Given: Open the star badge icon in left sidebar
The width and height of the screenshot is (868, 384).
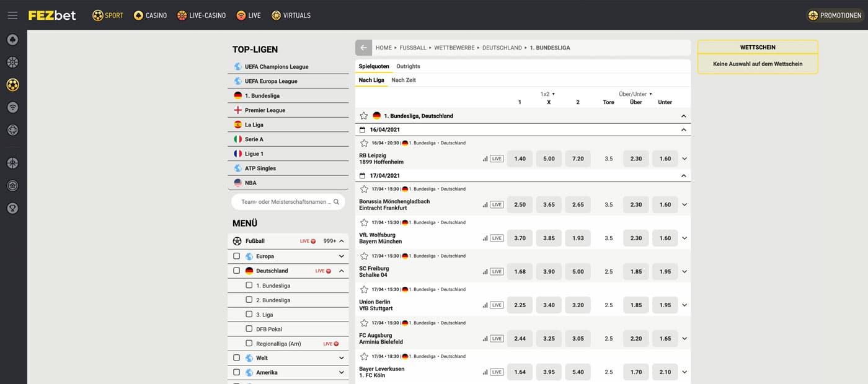Looking at the screenshot, I should click(x=12, y=185).
